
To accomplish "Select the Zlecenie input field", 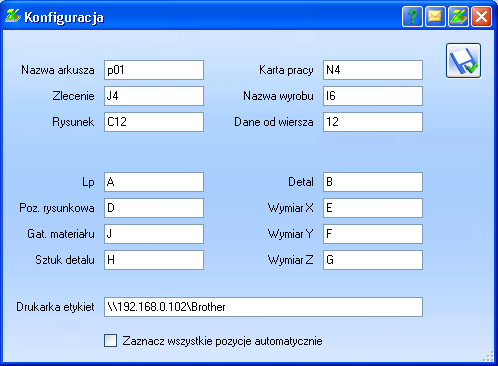I will coord(154,96).
